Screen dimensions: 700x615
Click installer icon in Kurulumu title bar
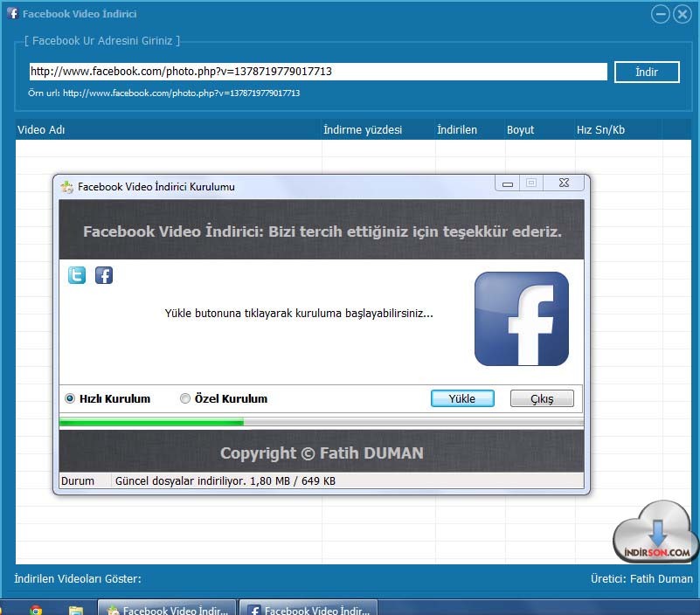coord(67,187)
